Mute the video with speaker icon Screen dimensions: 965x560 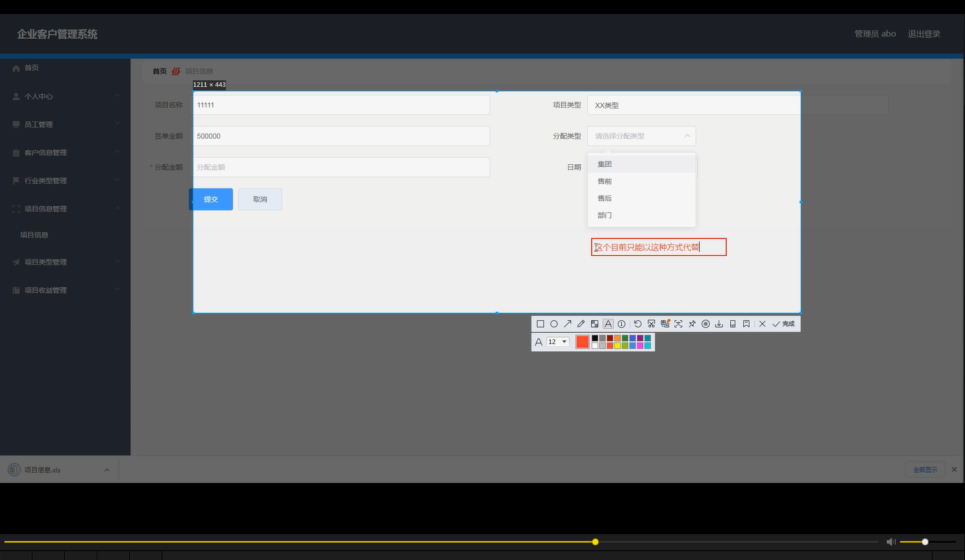coord(891,542)
